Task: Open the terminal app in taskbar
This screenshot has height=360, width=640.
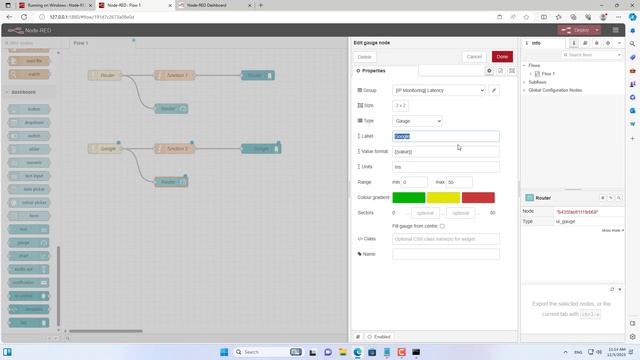Action: tap(416, 352)
